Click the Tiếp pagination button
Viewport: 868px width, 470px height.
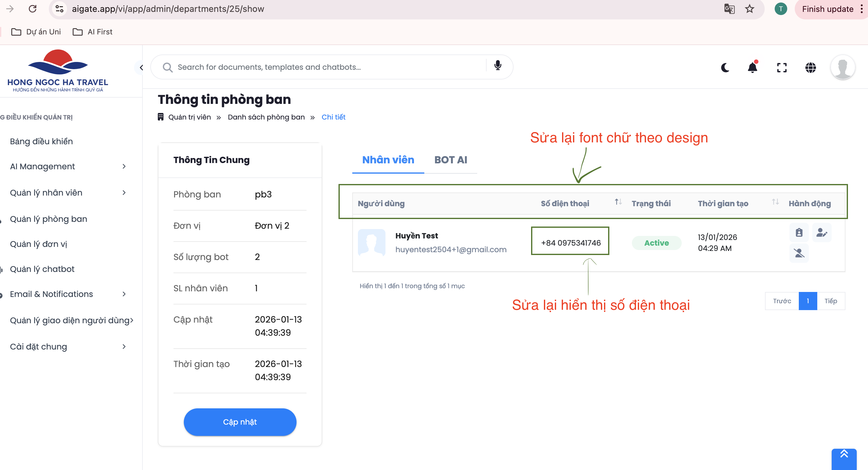tap(831, 301)
